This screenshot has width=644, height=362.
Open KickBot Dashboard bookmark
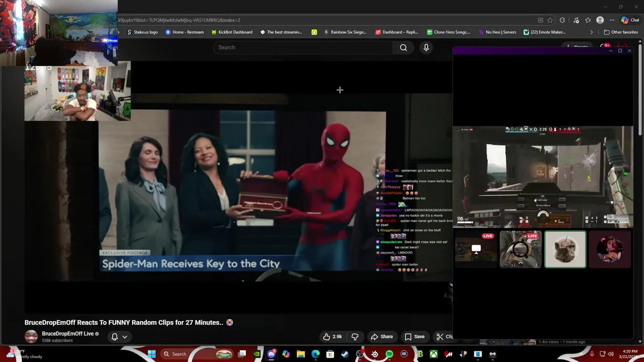click(x=232, y=32)
